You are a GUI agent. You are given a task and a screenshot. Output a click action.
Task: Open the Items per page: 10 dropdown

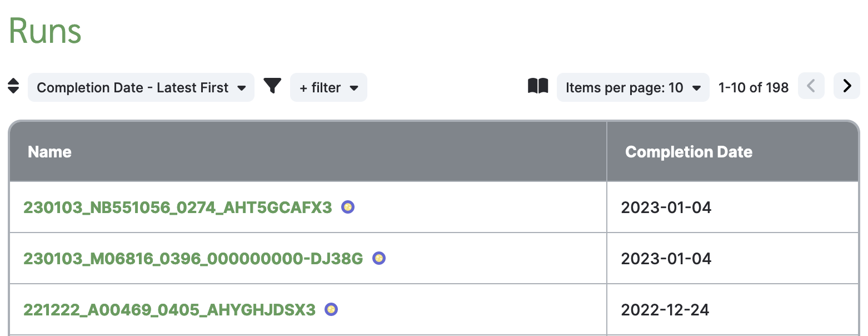tap(633, 87)
